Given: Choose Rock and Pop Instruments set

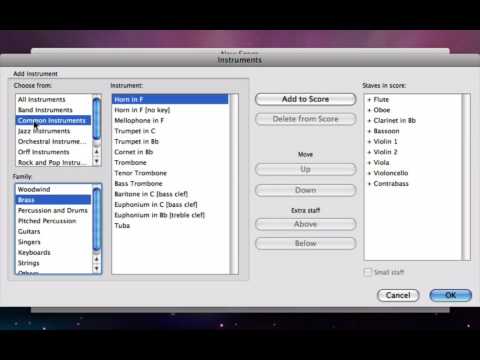Looking at the screenshot, I should pos(53,162).
